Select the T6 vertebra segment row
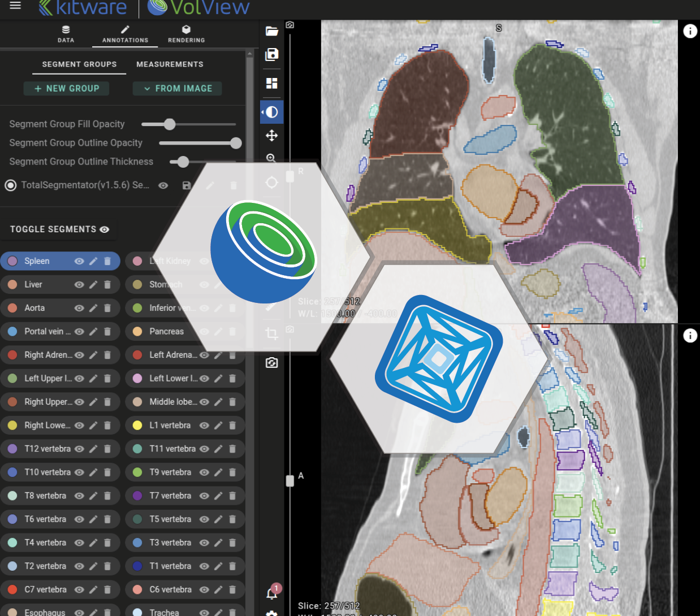700x616 pixels. 60,519
